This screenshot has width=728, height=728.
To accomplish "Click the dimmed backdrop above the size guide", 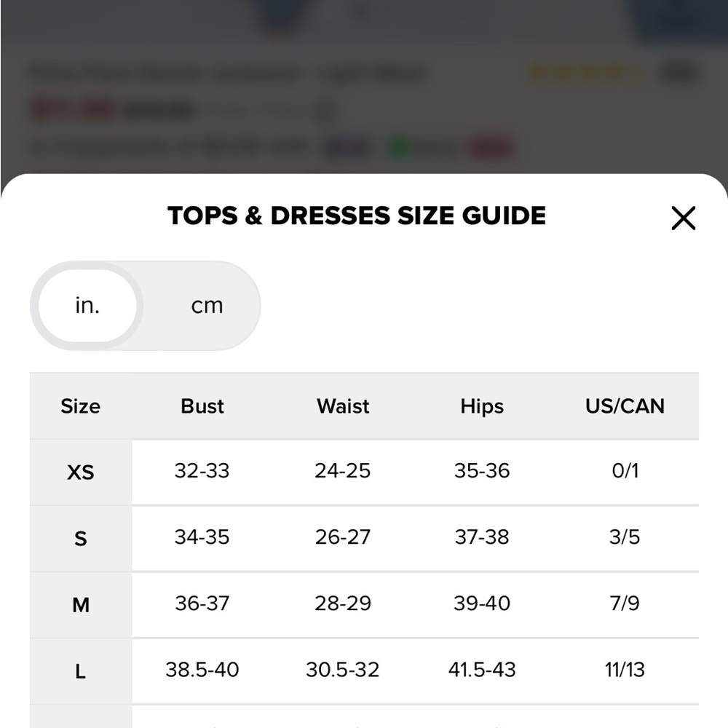I will click(x=364, y=87).
